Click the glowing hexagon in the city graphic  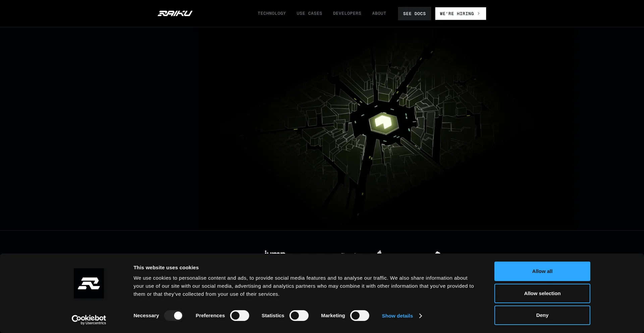coord(384,123)
